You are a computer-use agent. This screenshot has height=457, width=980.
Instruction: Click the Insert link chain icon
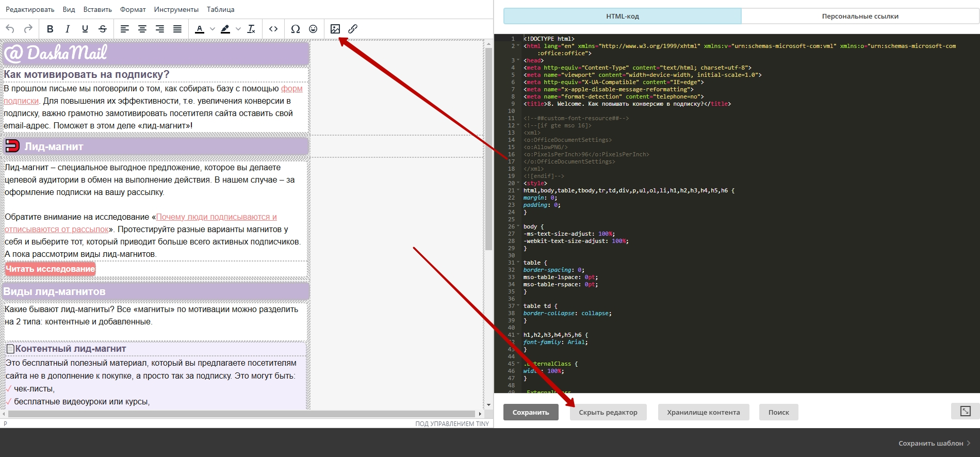click(353, 29)
